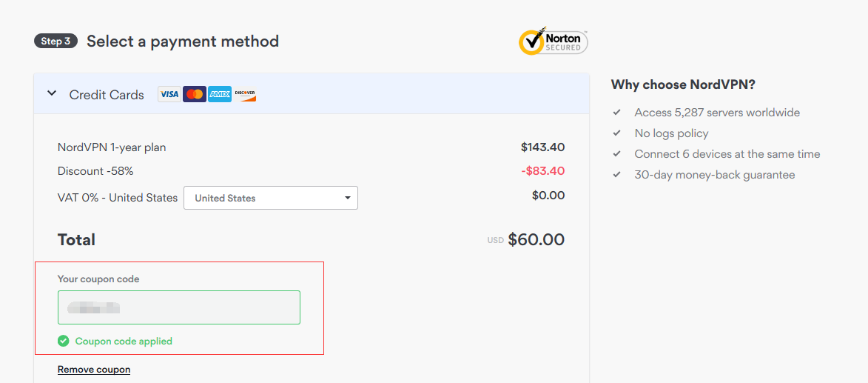Viewport: 868px width, 383px height.
Task: Click the green coupon applied checkmark icon
Action: tap(63, 341)
